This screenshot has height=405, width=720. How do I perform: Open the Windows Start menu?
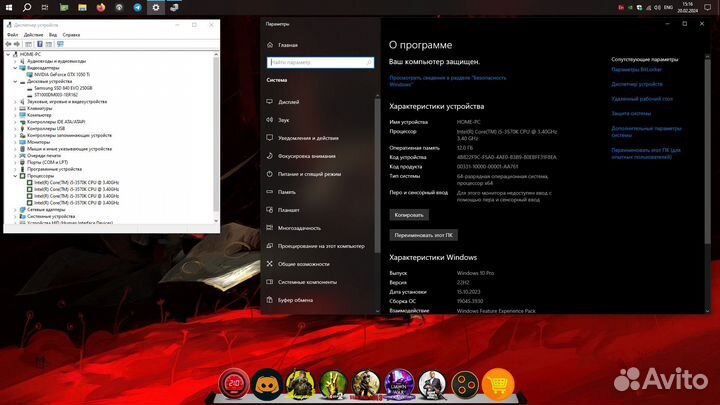click(x=9, y=7)
